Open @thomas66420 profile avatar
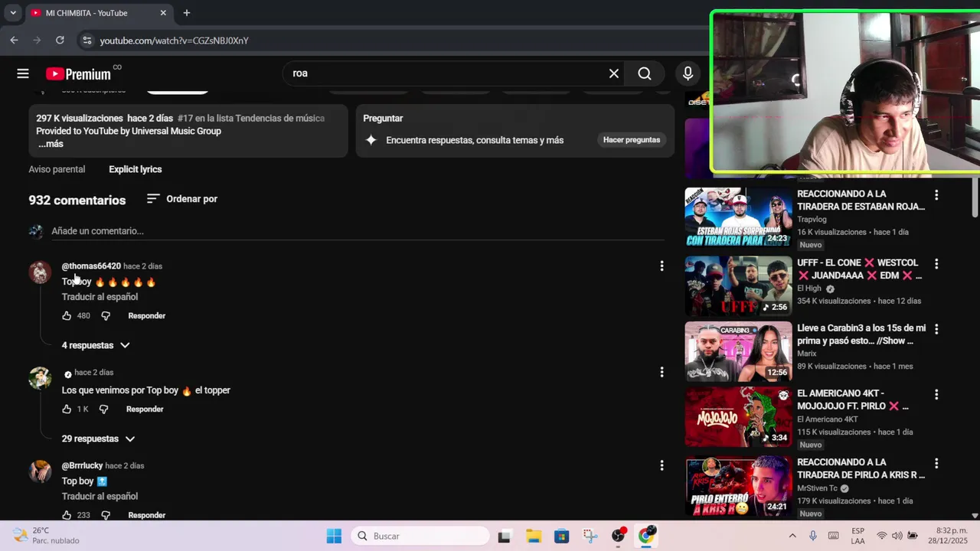The image size is (980, 551). coord(40,272)
